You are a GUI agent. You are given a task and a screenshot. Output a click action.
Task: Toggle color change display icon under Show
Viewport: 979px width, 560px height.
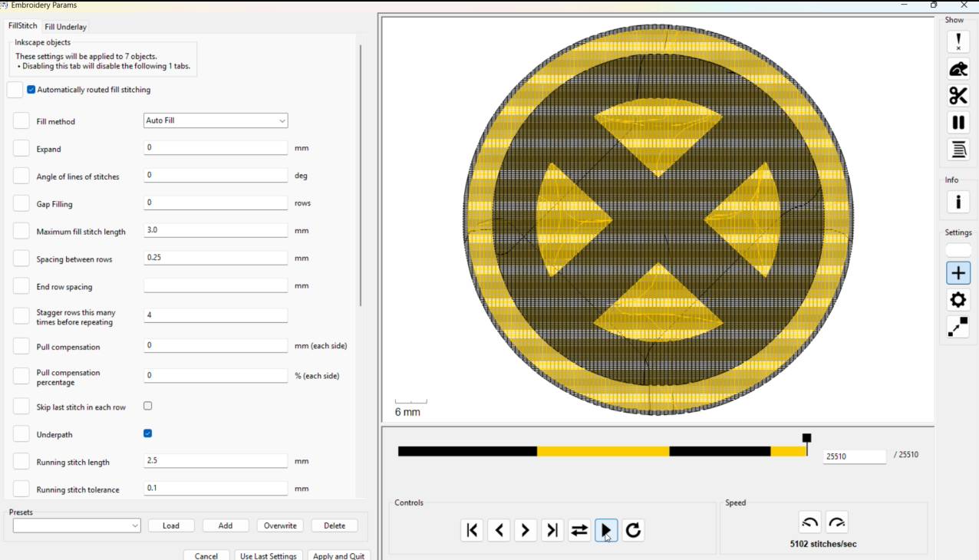pyautogui.click(x=958, y=149)
